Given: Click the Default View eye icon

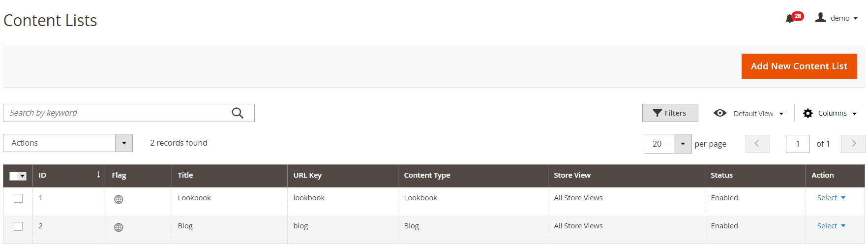Looking at the screenshot, I should point(720,113).
